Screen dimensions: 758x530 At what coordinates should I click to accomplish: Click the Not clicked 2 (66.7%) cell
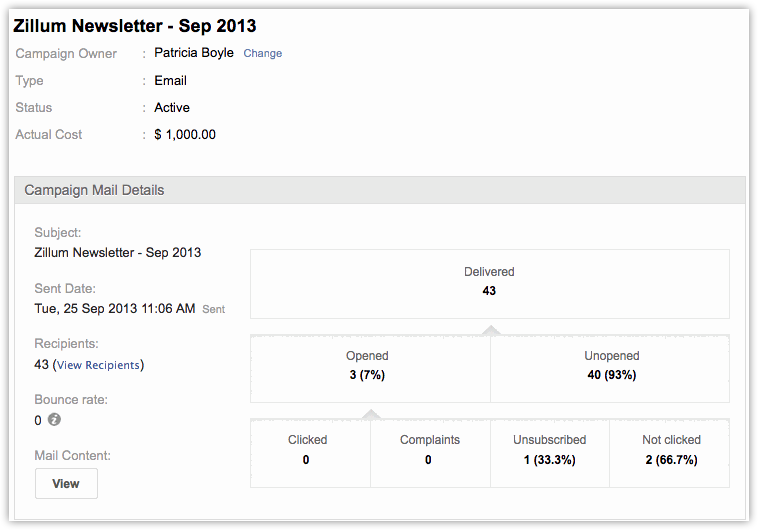[669, 450]
